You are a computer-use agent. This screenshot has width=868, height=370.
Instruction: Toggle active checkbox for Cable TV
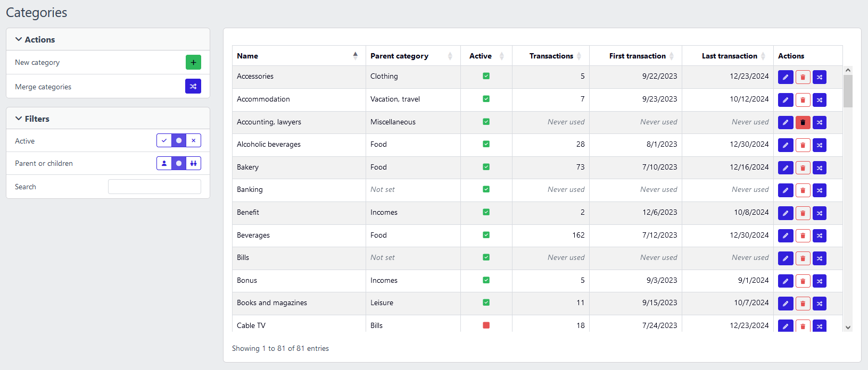pos(486,325)
